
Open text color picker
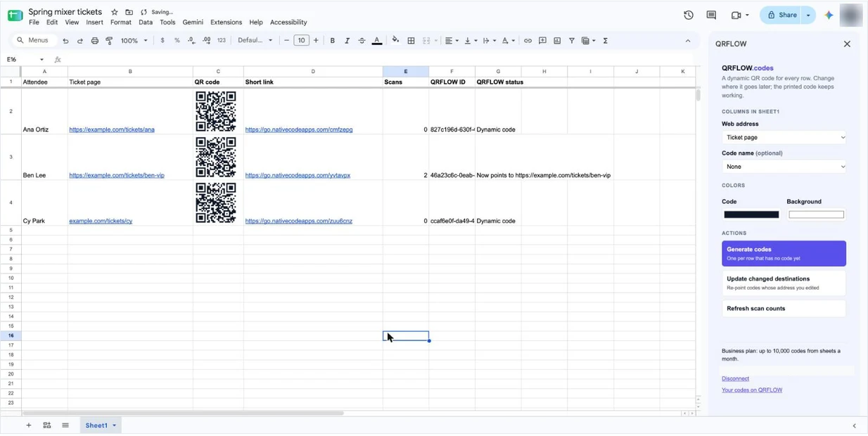377,41
